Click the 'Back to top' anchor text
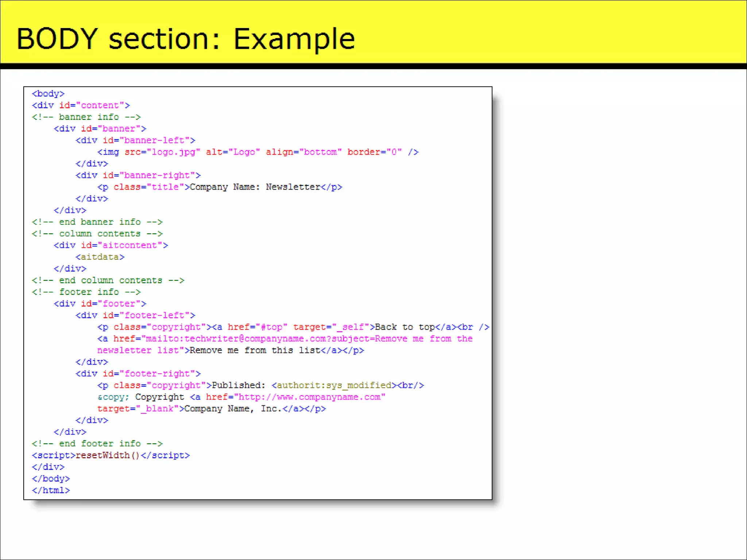 pyautogui.click(x=405, y=327)
